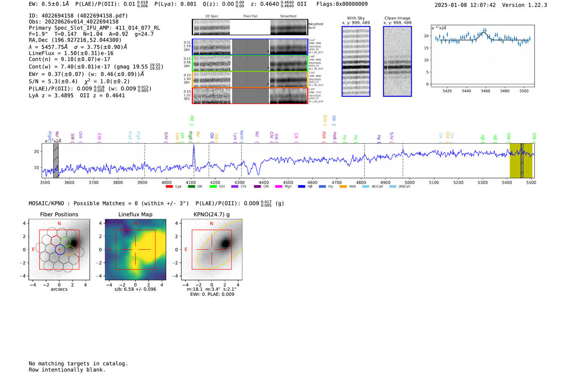This screenshot has width=576, height=392.
Task: Open the Clean Image cutout
Action: (397, 61)
